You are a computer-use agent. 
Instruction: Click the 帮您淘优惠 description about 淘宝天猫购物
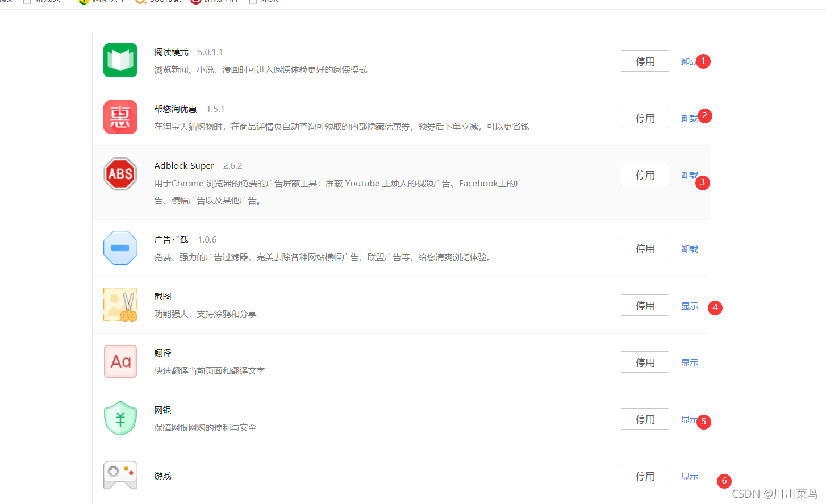[341, 126]
